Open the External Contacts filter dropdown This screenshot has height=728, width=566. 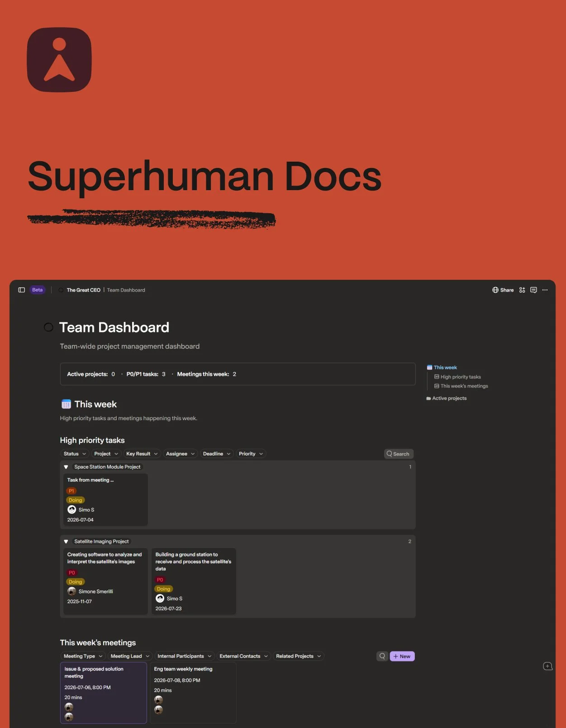click(243, 656)
